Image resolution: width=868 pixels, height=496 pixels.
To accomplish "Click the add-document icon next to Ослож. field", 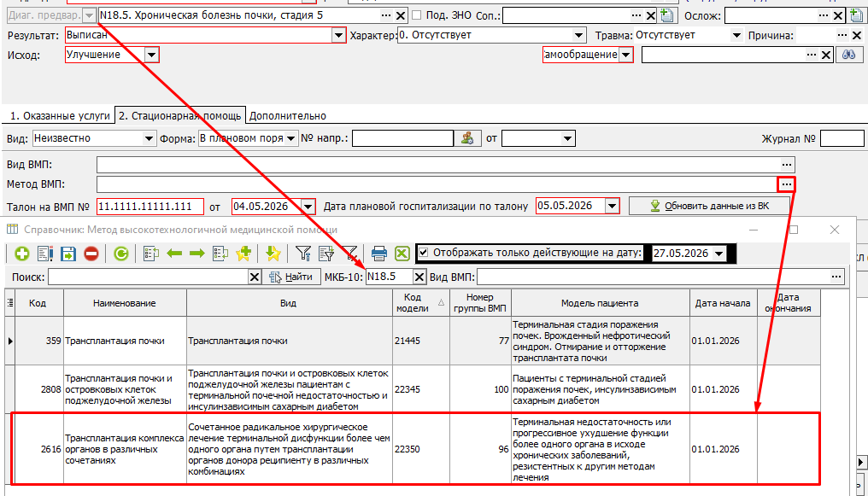I will [855, 15].
